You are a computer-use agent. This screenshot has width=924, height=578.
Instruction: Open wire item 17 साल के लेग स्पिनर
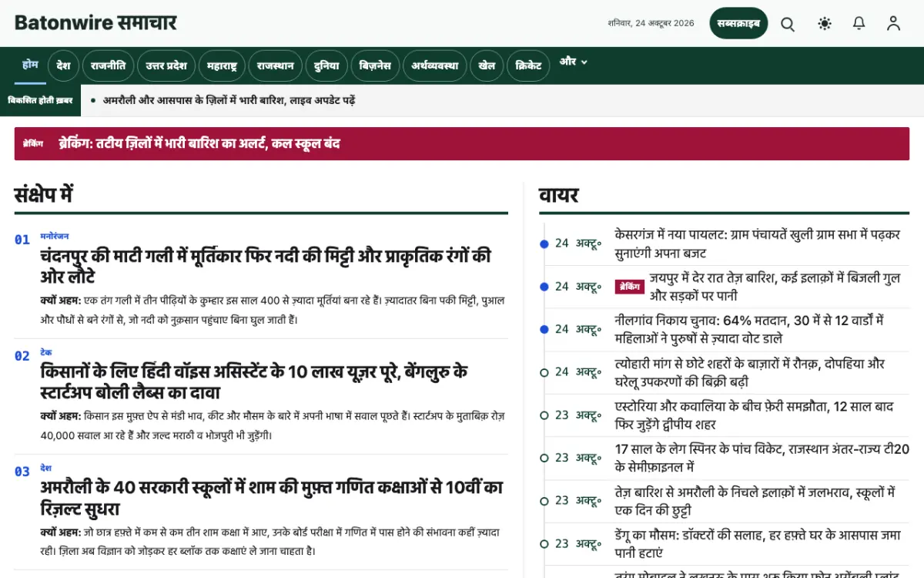pyautogui.click(x=762, y=458)
